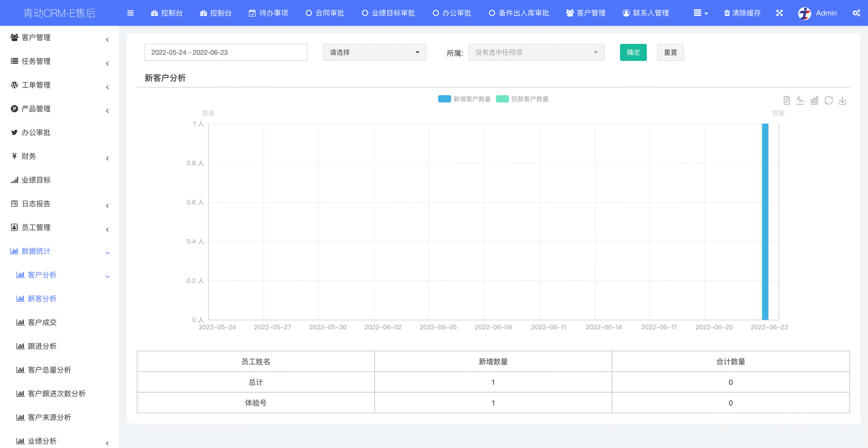Click the chart restore refresh icon
Image resolution: width=868 pixels, height=448 pixels.
[829, 101]
